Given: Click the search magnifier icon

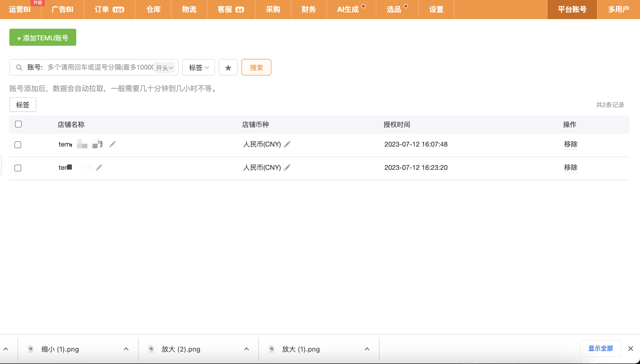Looking at the screenshot, I should tap(19, 67).
